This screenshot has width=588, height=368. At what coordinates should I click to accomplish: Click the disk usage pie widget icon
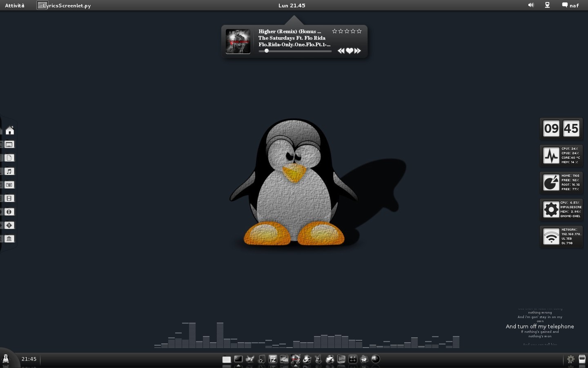click(x=551, y=183)
